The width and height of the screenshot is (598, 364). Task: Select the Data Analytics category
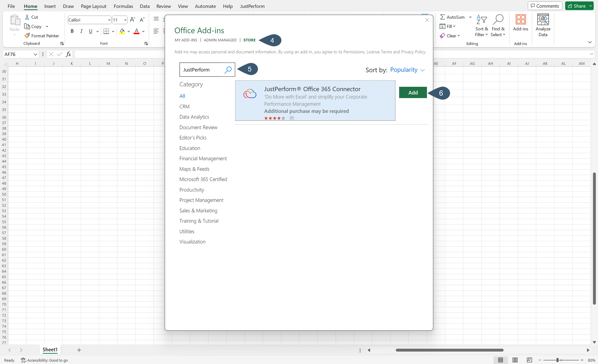tap(194, 117)
